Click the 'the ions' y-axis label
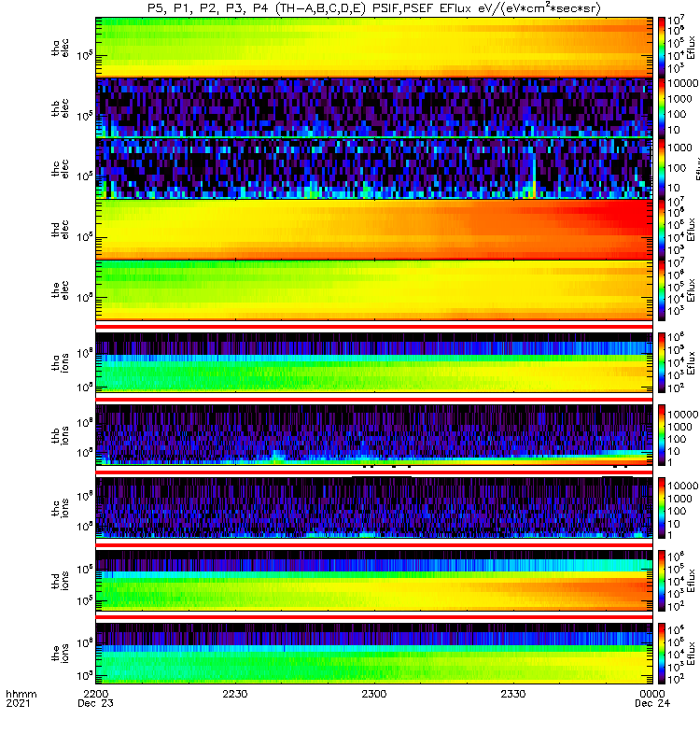Viewport: 700px width, 747px height. tap(60, 654)
